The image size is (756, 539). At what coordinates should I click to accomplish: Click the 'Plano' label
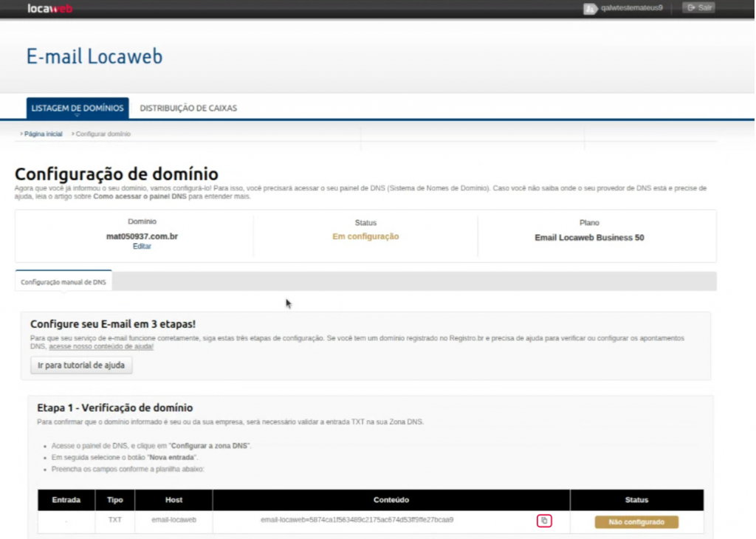[589, 223]
